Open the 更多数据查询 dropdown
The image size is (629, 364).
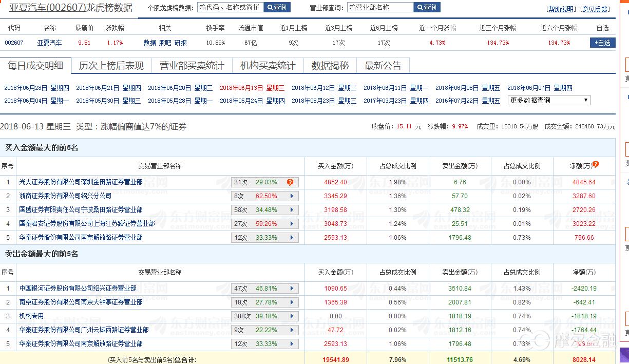tap(549, 101)
